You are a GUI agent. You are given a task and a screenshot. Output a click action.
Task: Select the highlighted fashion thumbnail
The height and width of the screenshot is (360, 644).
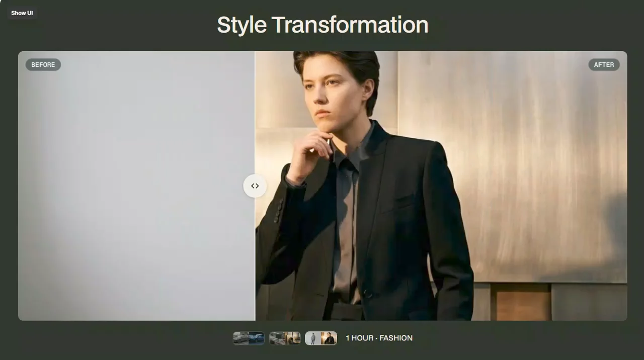tap(321, 338)
